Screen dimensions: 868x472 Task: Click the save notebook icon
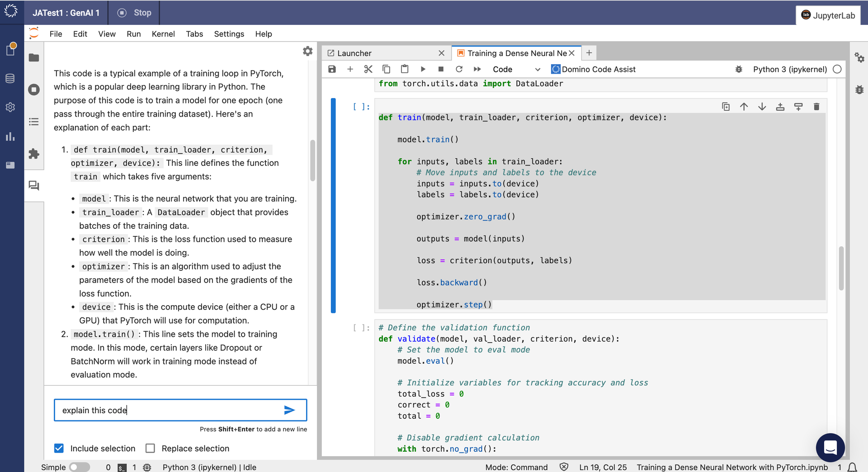point(332,69)
